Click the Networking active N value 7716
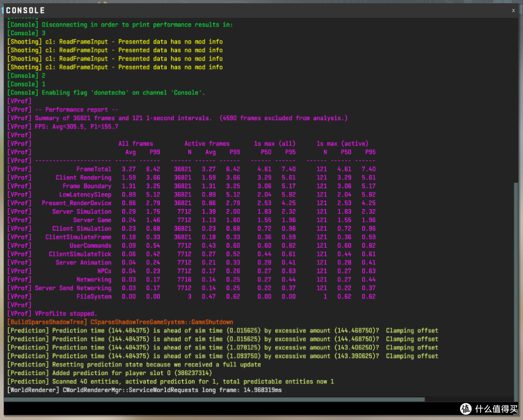523x420 pixels. (185, 280)
